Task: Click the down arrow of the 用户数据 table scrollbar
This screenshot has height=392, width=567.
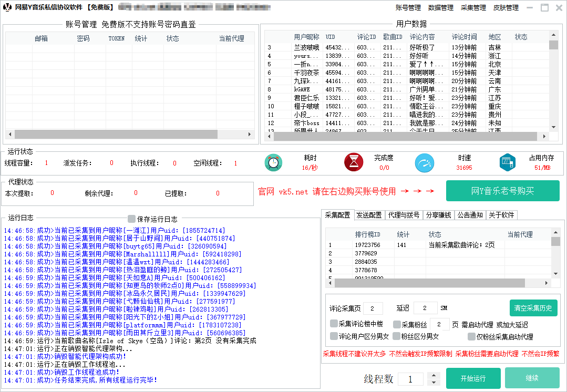Action: coord(554,127)
